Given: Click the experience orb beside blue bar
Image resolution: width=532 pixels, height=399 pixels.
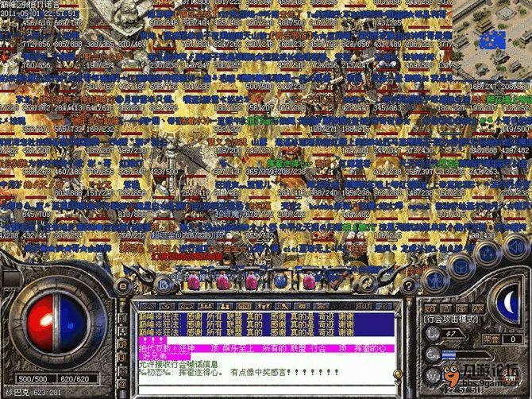Looking at the screenshot, I should [x=433, y=354].
